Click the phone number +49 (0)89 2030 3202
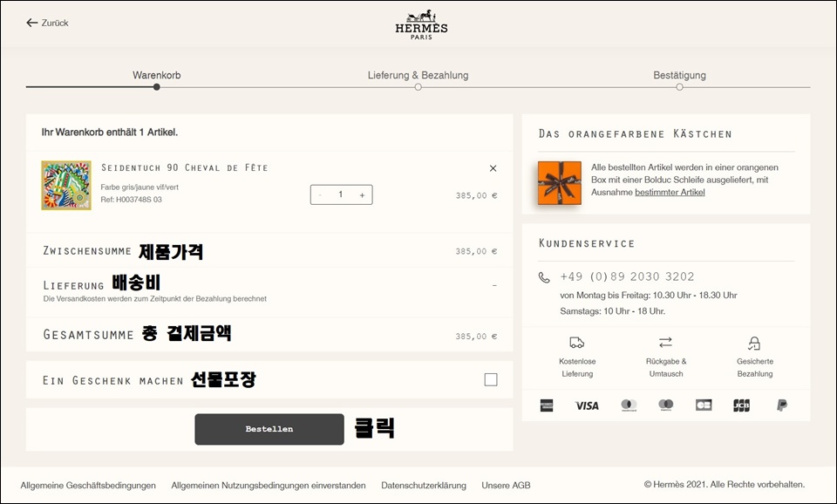Screen dimensions: 837x504 point(627,276)
